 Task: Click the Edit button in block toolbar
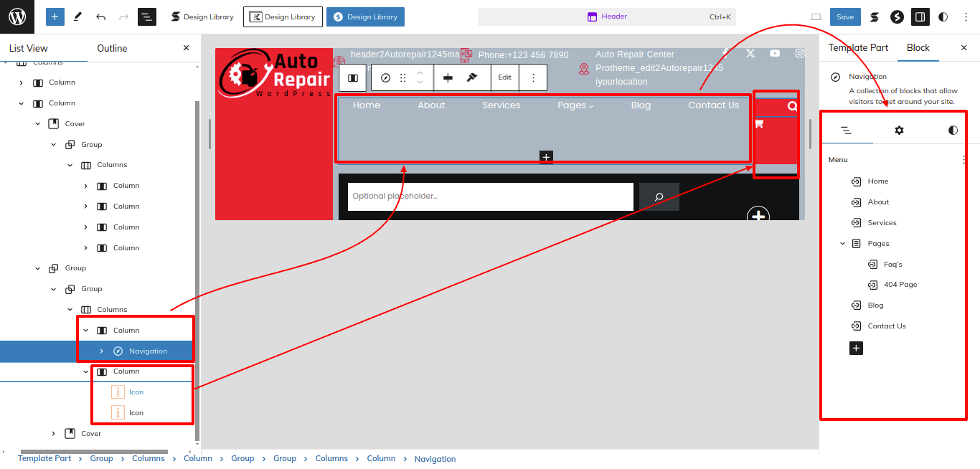[x=505, y=77]
